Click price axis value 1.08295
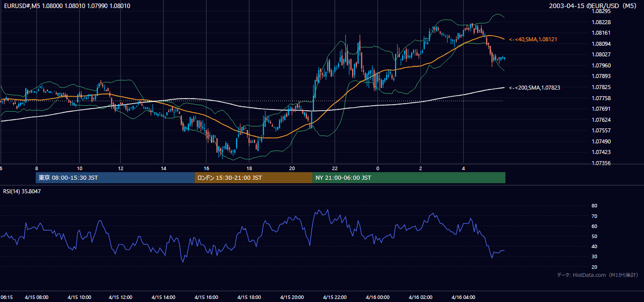The image size is (644, 302). click(x=601, y=11)
